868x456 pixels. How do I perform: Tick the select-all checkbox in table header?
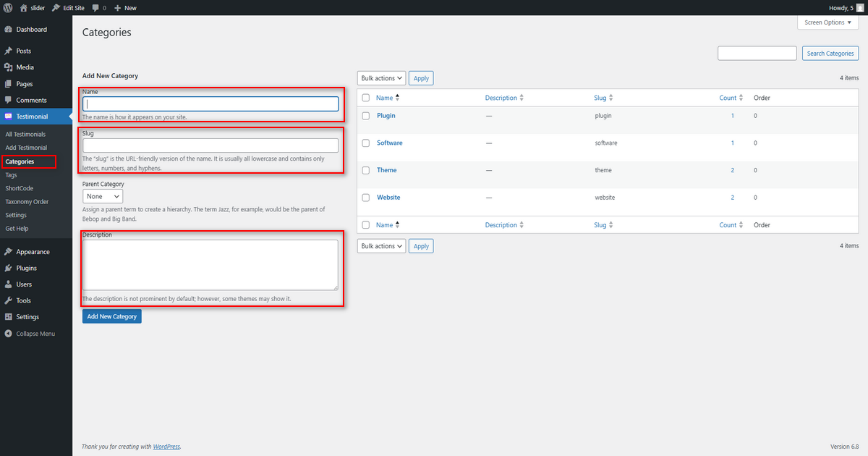[x=366, y=98]
